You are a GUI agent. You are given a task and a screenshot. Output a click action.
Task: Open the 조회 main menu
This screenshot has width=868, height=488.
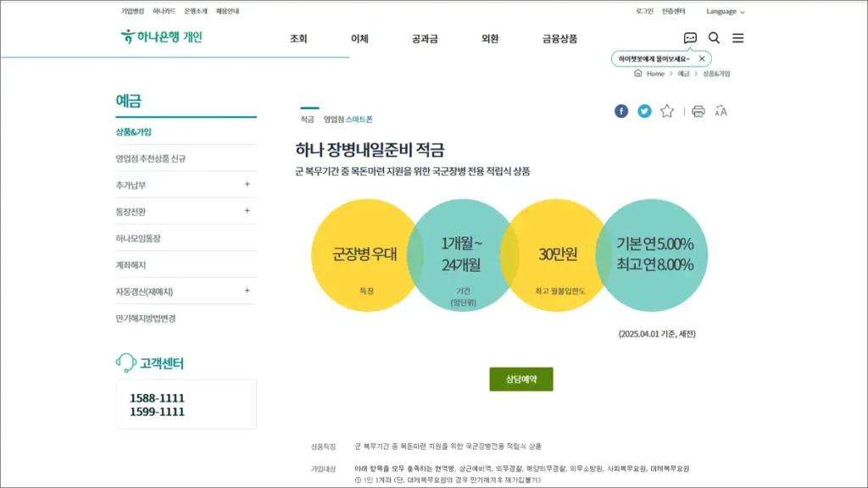[x=298, y=39]
